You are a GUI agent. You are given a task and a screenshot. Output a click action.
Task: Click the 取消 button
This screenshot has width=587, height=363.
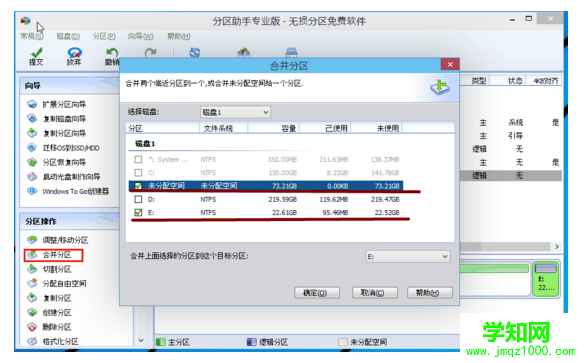point(374,293)
